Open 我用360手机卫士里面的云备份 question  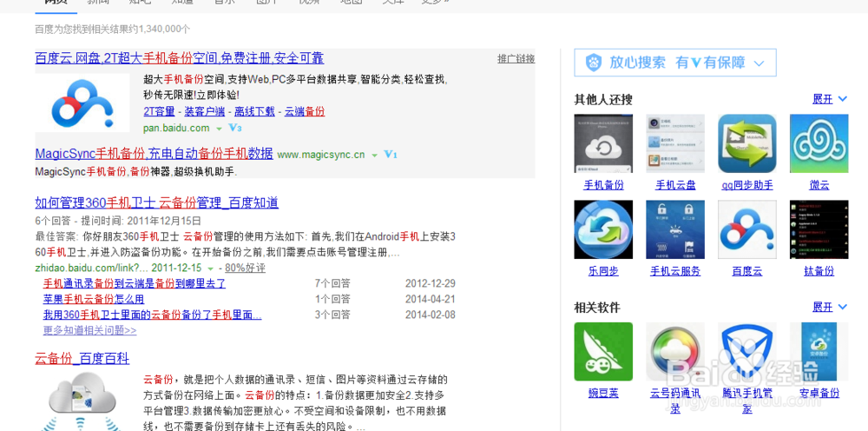click(152, 315)
